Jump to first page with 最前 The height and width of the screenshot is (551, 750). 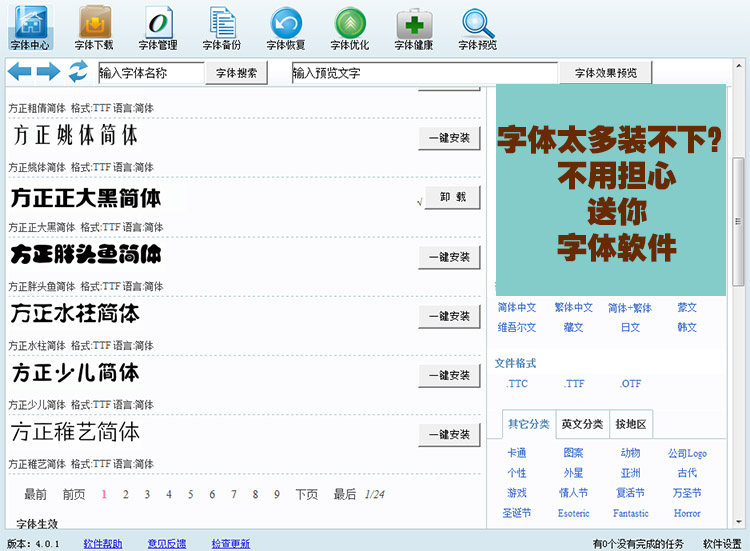pos(35,494)
